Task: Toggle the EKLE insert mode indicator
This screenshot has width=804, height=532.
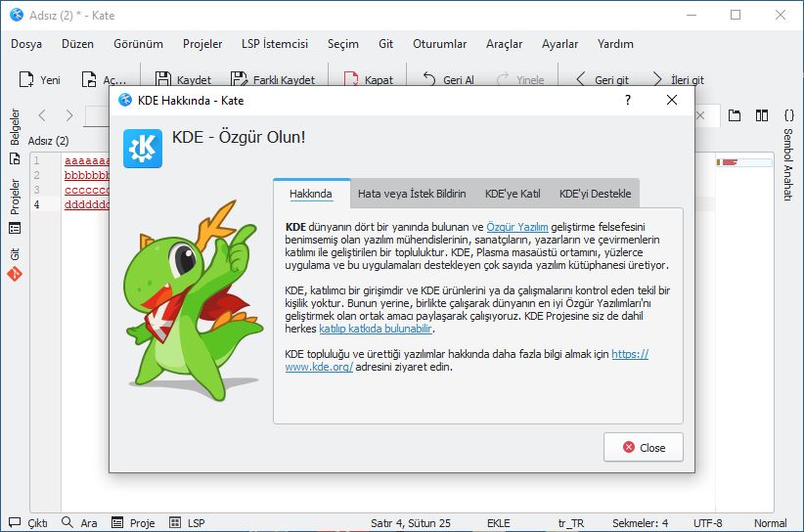Action: [499, 523]
